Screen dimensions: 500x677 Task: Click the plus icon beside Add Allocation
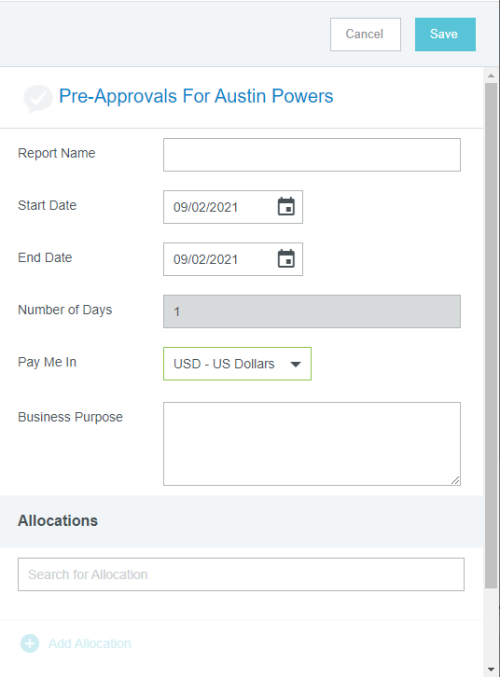coord(30,643)
